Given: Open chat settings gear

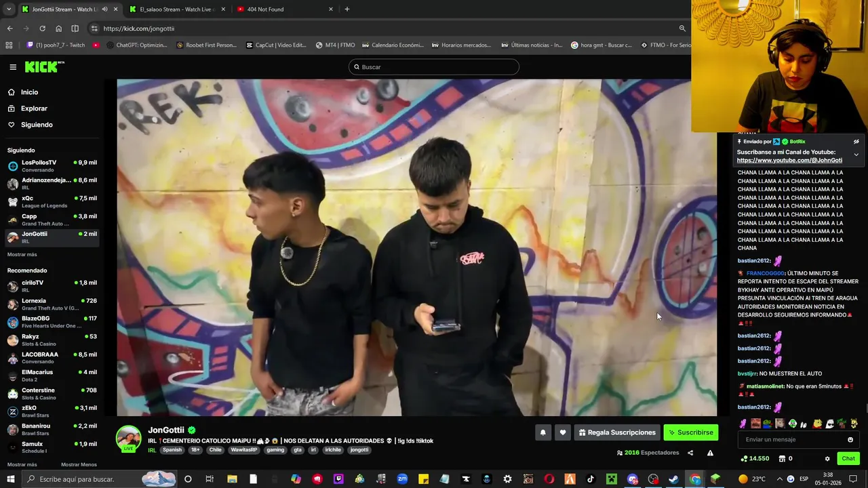Looking at the screenshot, I should [827, 459].
